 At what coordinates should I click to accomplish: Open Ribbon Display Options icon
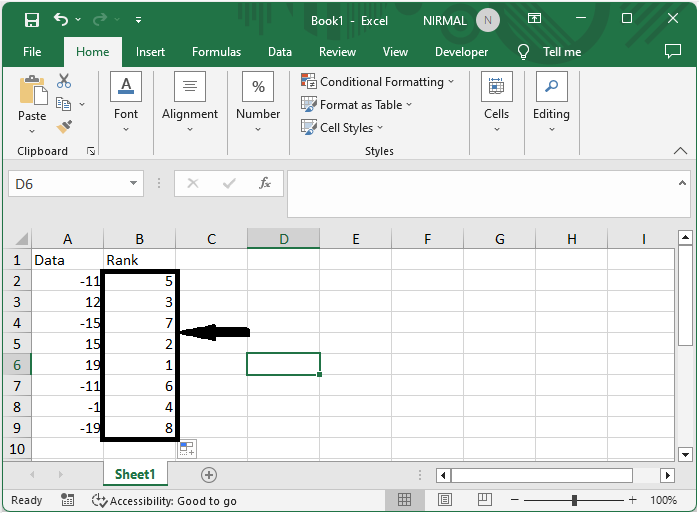point(535,18)
